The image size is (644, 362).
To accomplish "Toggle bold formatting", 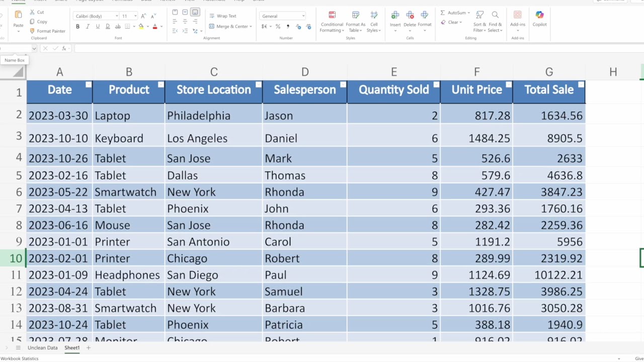I will [x=77, y=27].
